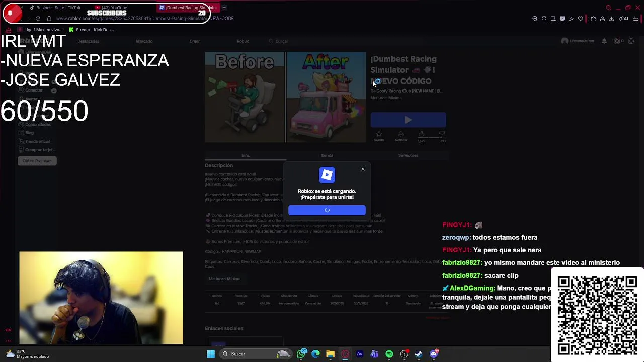This screenshot has height=362, width=644.
Task: Open Spotify from the taskbar
Action: tap(389, 354)
